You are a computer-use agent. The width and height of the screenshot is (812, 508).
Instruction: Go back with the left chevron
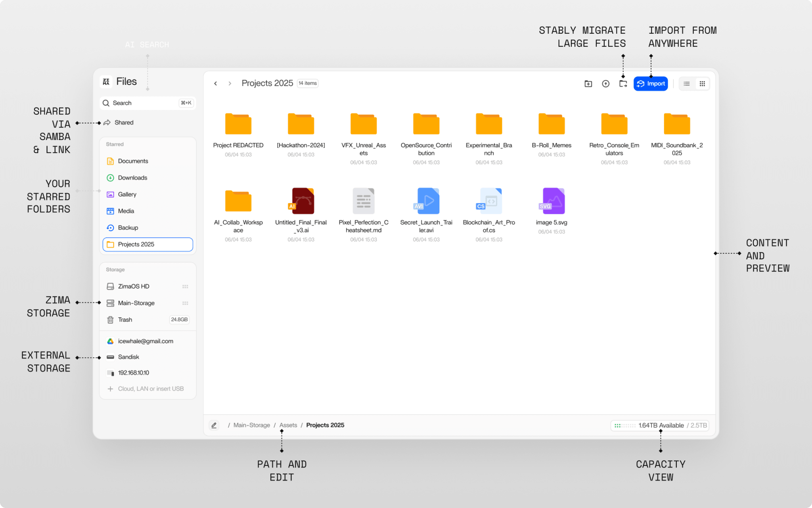[x=216, y=83]
